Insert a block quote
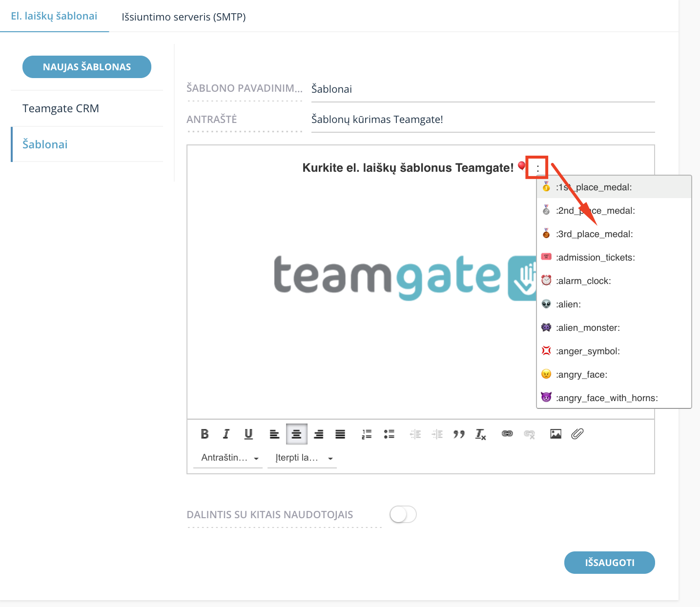This screenshot has height=607, width=700. click(459, 434)
